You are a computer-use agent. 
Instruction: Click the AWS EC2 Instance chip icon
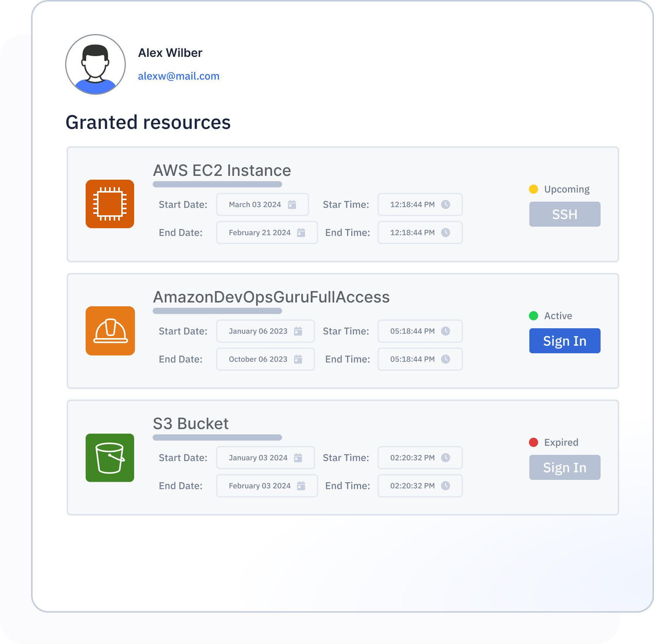110,204
